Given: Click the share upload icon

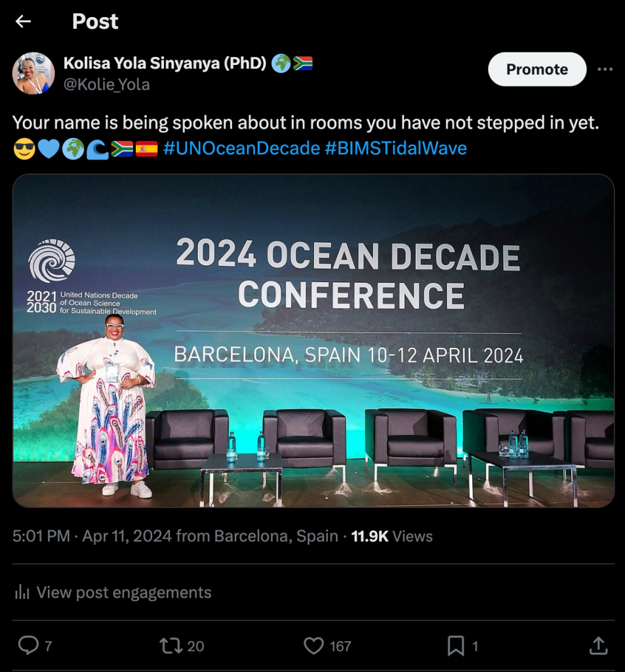Looking at the screenshot, I should (598, 646).
